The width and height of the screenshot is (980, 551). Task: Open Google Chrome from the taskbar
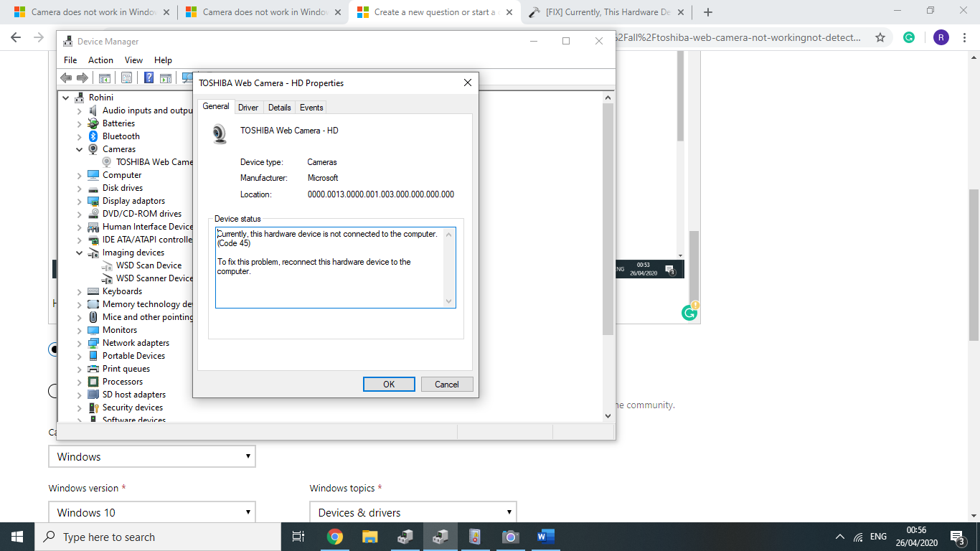tap(335, 537)
